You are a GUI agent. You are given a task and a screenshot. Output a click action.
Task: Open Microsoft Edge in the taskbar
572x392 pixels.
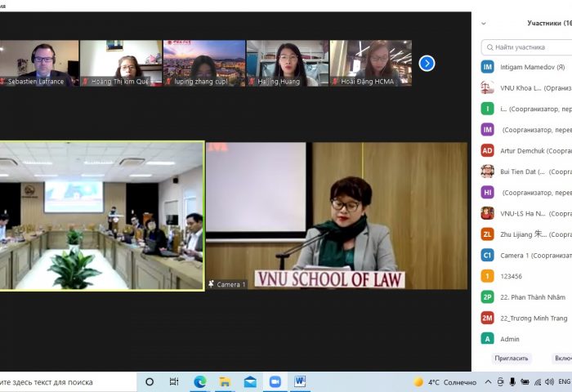(199, 381)
